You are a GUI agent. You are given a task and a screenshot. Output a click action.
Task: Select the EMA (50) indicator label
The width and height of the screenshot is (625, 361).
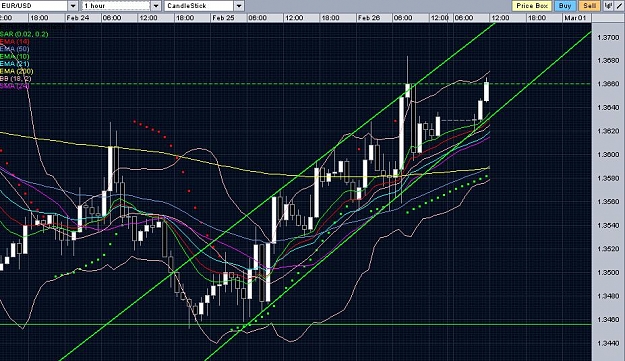[15, 49]
